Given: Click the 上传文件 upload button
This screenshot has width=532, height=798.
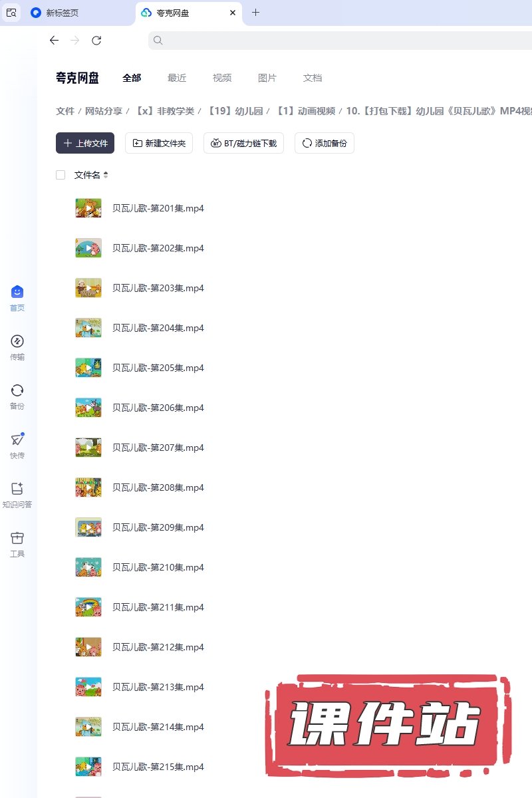Looking at the screenshot, I should [x=85, y=143].
